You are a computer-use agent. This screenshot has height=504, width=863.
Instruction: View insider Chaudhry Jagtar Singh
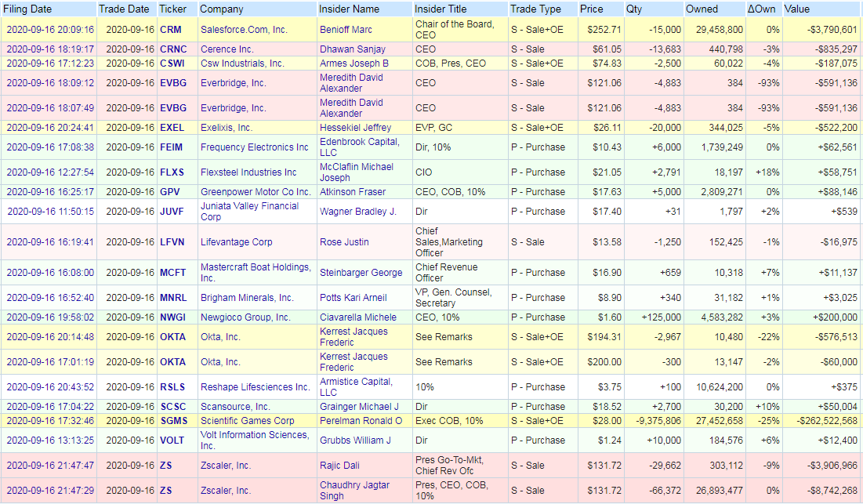354,491
